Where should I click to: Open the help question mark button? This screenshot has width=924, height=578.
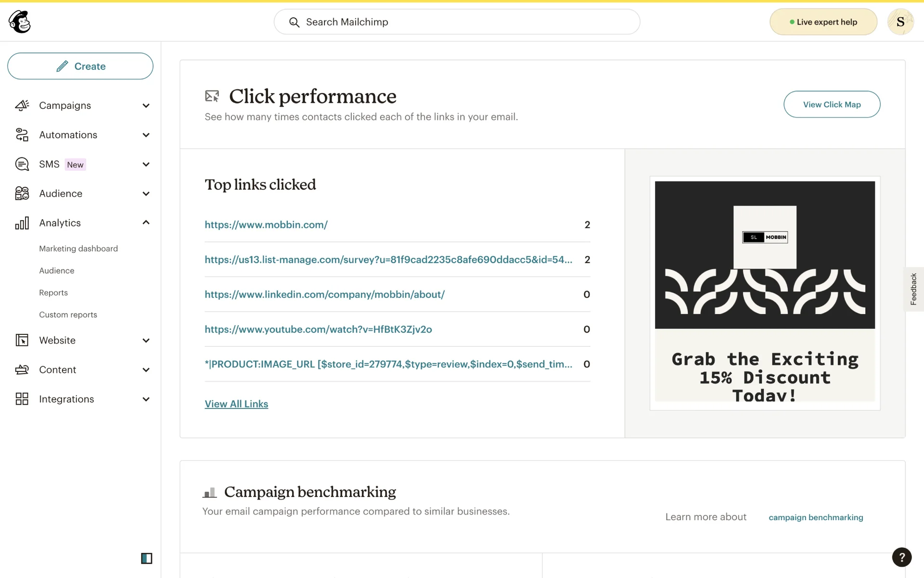click(901, 557)
